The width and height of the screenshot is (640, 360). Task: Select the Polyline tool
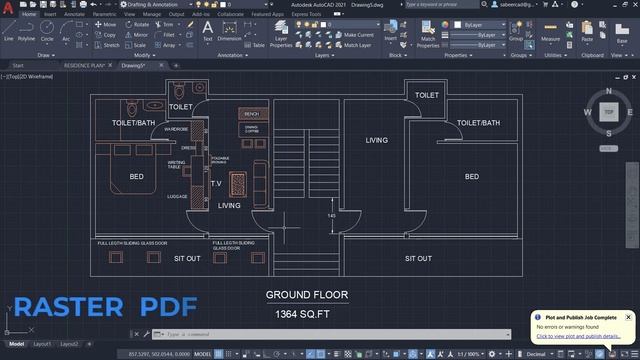point(26,31)
